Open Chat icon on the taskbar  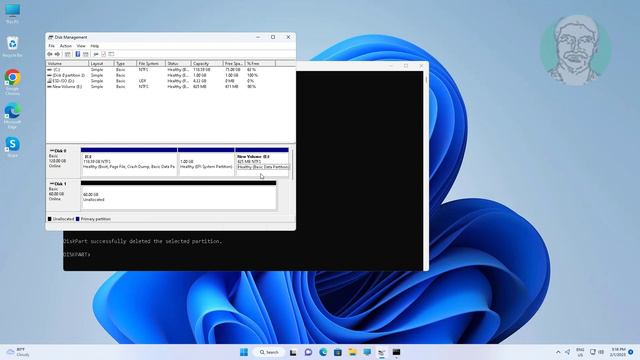coord(308,352)
